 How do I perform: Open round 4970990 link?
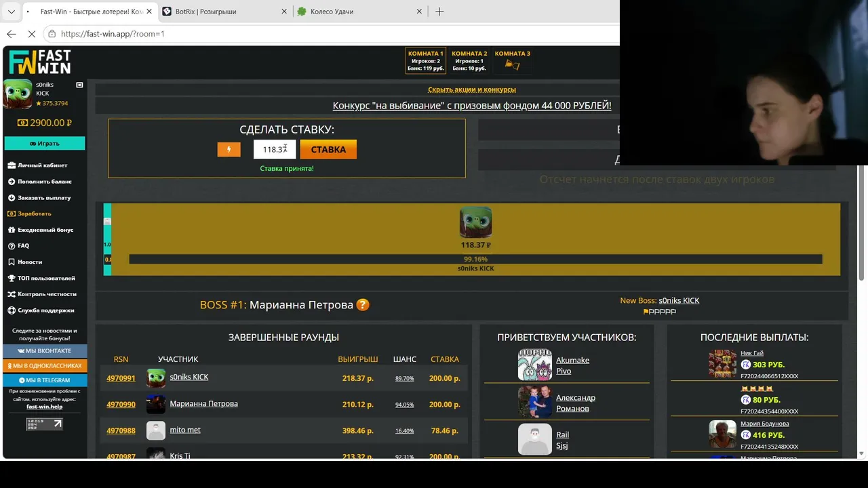121,405
